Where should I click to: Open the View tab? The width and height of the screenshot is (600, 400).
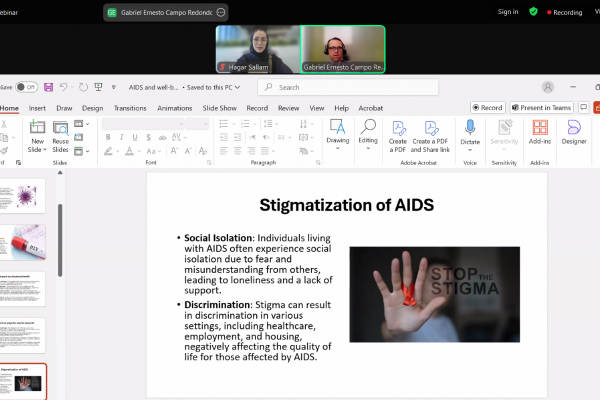(x=316, y=108)
